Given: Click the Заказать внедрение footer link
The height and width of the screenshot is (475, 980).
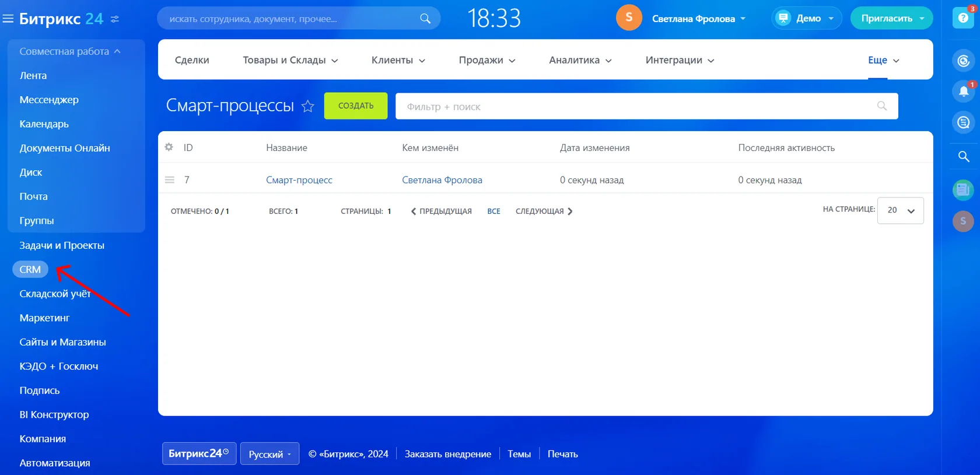Looking at the screenshot, I should click(448, 453).
